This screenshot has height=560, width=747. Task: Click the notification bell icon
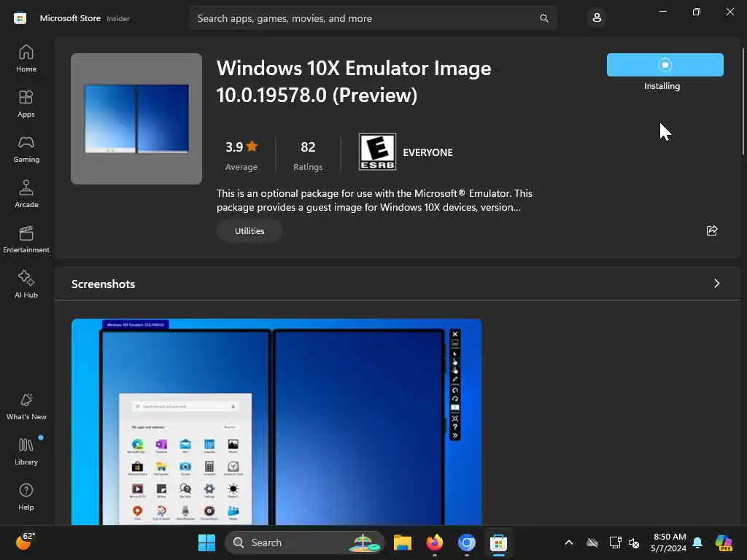pos(697,542)
